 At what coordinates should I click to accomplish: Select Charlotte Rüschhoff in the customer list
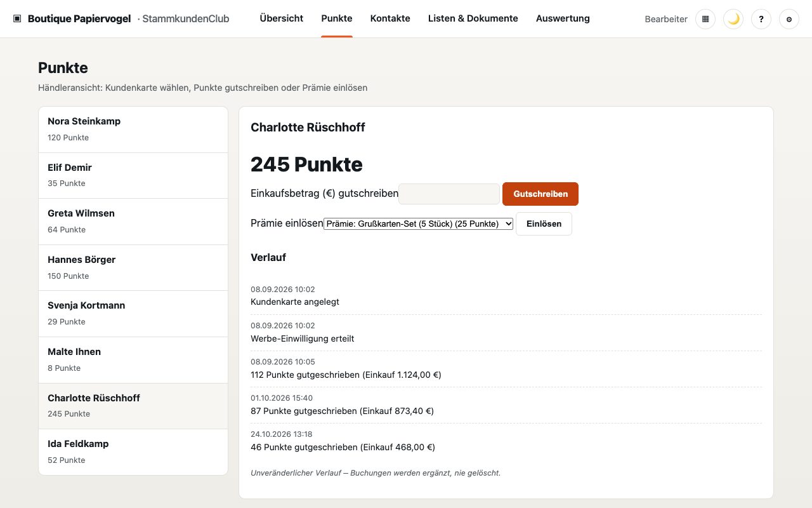click(x=133, y=406)
